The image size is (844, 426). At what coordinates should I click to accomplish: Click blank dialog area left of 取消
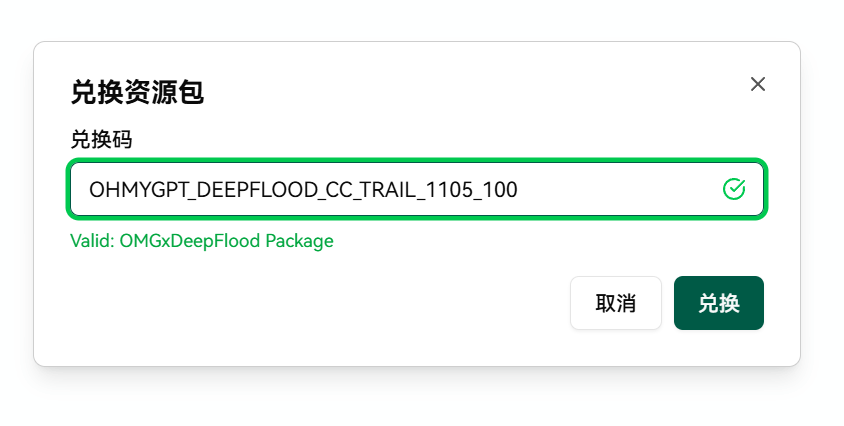point(323,303)
